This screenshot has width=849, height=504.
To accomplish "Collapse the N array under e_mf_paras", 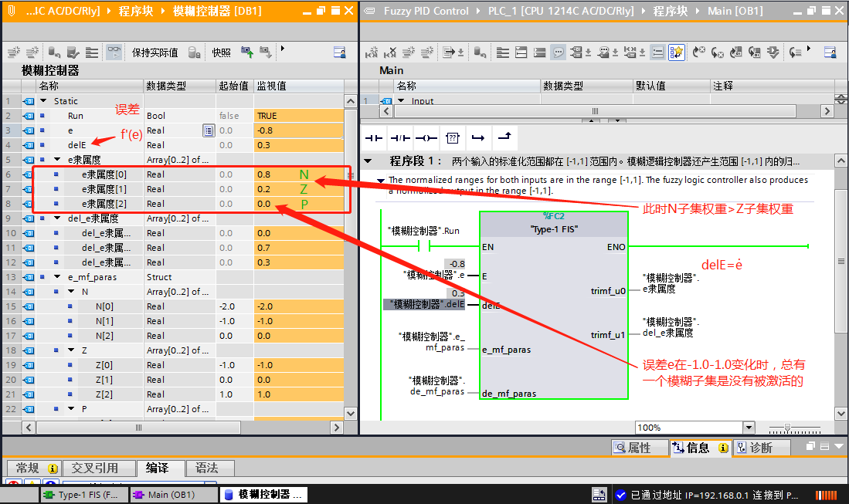I will [x=71, y=292].
